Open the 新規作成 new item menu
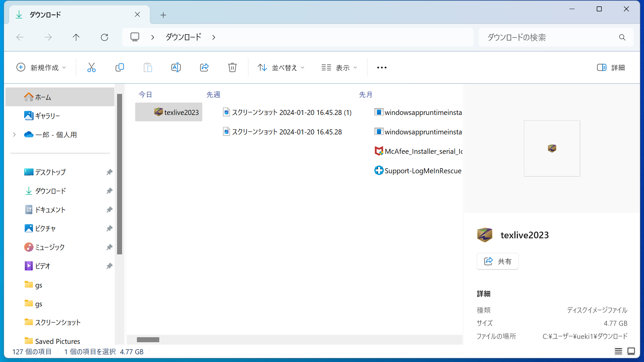Screen dimensions: 644x362 pyautogui.click(x=41, y=67)
